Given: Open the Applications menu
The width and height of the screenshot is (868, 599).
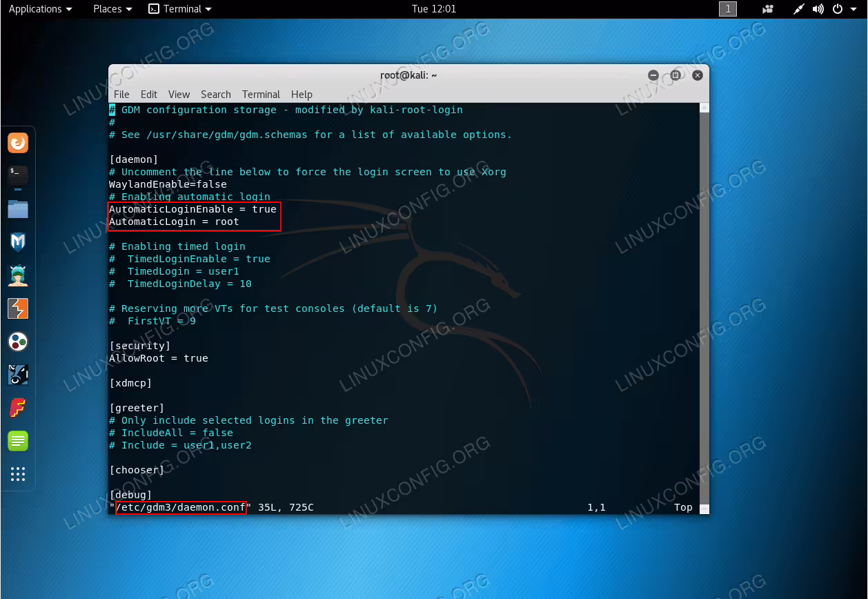Looking at the screenshot, I should click(x=40, y=9).
